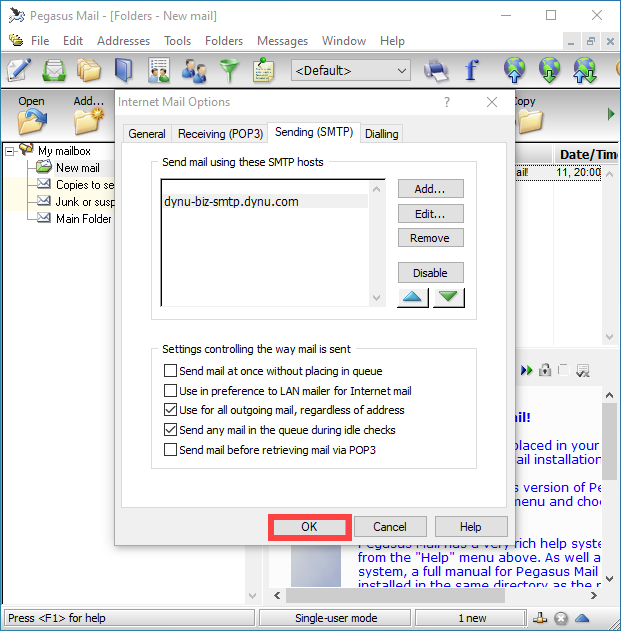
Task: Click the Add... SMTP host button
Action: tap(430, 189)
